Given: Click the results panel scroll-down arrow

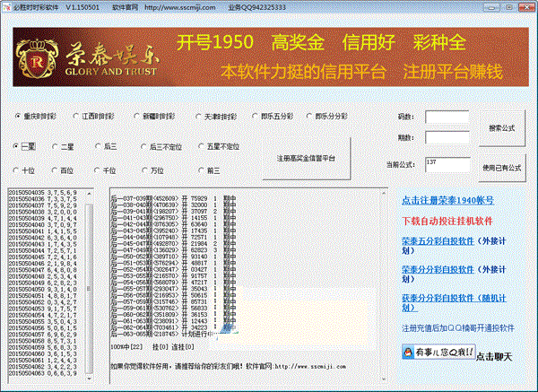Looking at the screenshot, I should point(384,379).
